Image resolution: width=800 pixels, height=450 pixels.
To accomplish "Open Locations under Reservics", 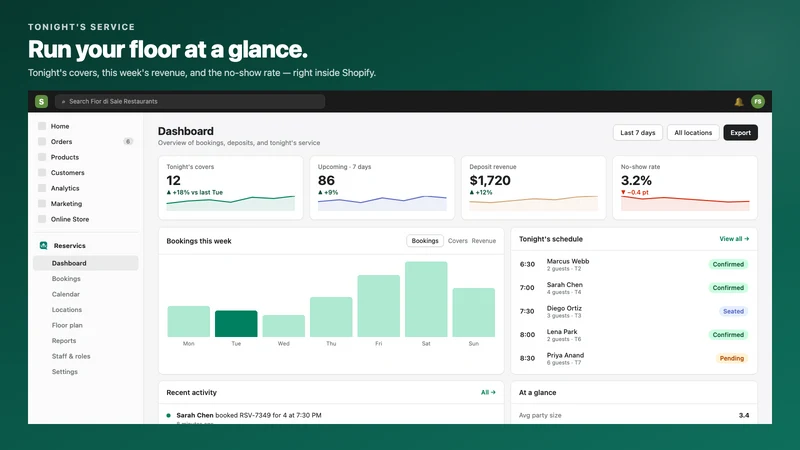I will [x=66, y=310].
